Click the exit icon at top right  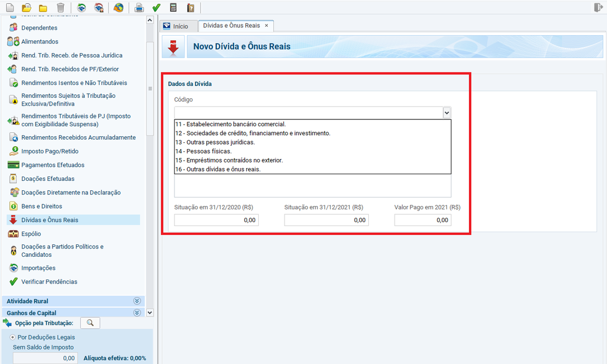tap(599, 7)
